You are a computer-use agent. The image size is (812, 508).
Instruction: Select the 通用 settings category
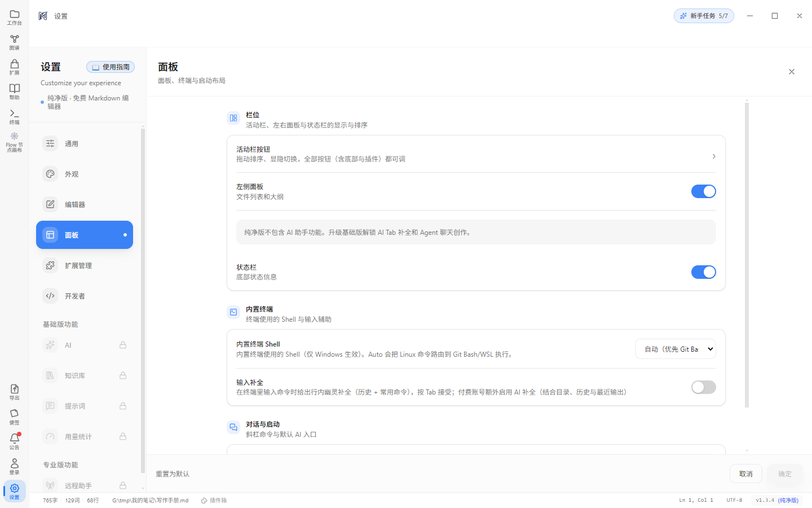(85, 143)
